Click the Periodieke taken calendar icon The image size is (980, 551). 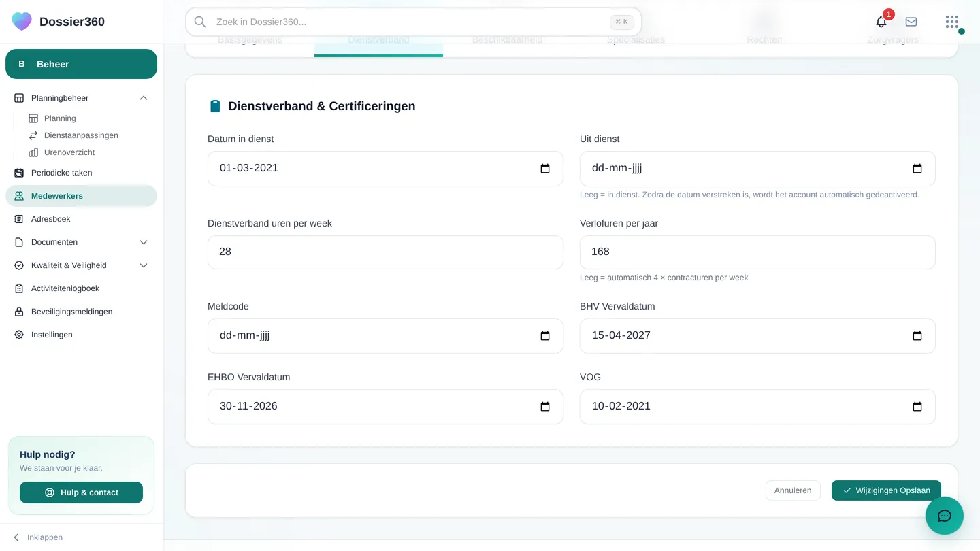pos(19,173)
